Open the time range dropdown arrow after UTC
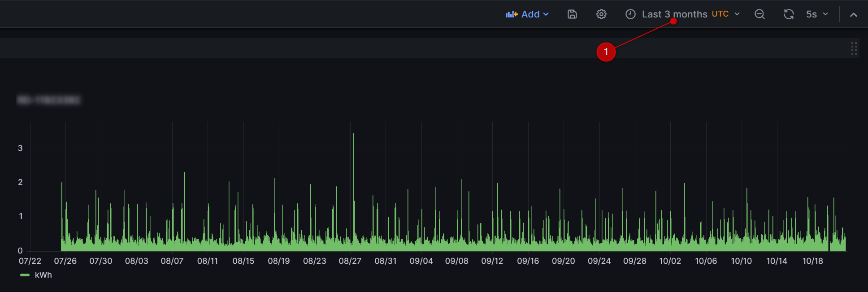 tap(737, 14)
